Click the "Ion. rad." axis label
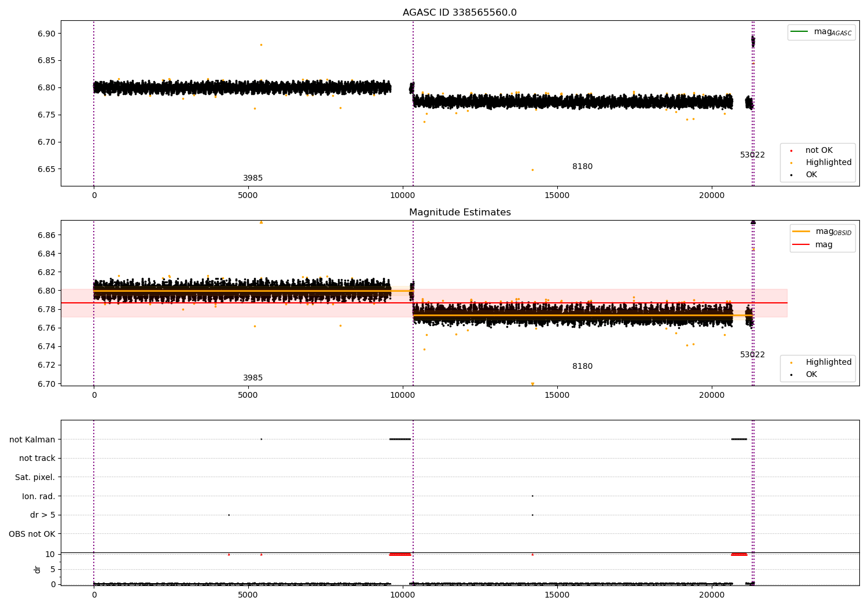Viewport: 868px width, 608px height. click(39, 496)
